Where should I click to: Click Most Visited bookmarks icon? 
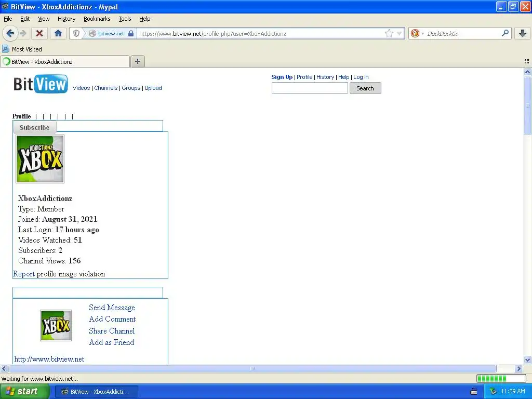coord(5,49)
